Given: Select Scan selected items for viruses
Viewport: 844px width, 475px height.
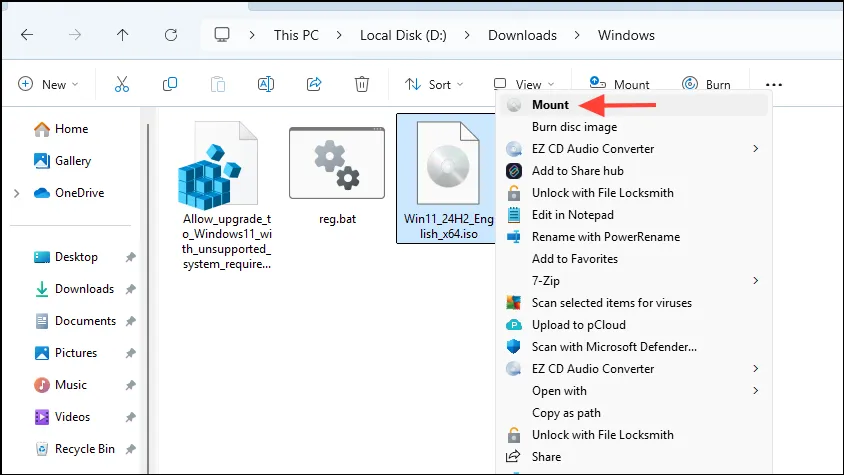Looking at the screenshot, I should click(x=634, y=303).
